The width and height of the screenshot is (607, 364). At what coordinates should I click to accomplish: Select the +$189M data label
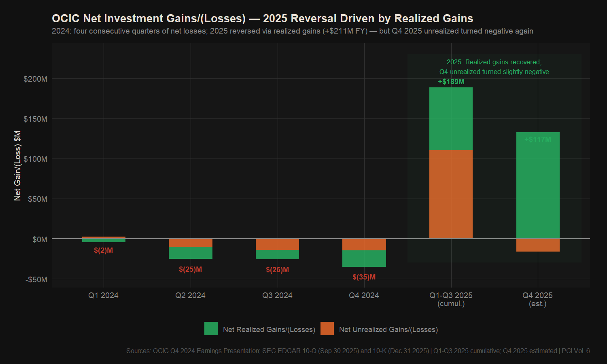tap(451, 82)
